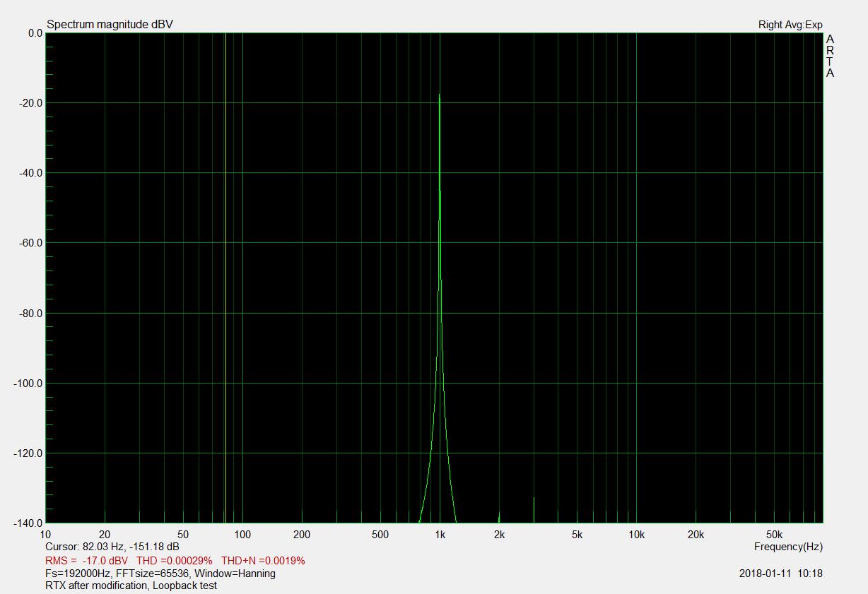This screenshot has width=868, height=594.
Task: Click the '-100.0' y-axis label
Action: click(28, 384)
